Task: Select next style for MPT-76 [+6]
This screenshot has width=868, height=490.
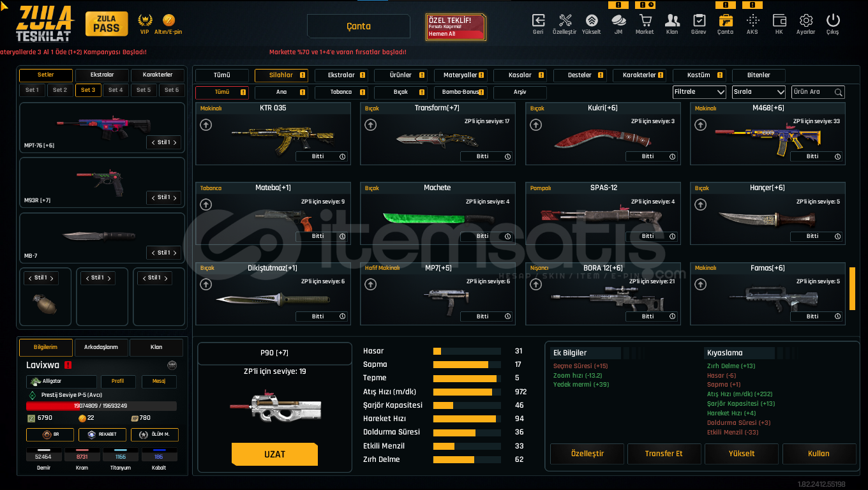Action: coord(175,142)
